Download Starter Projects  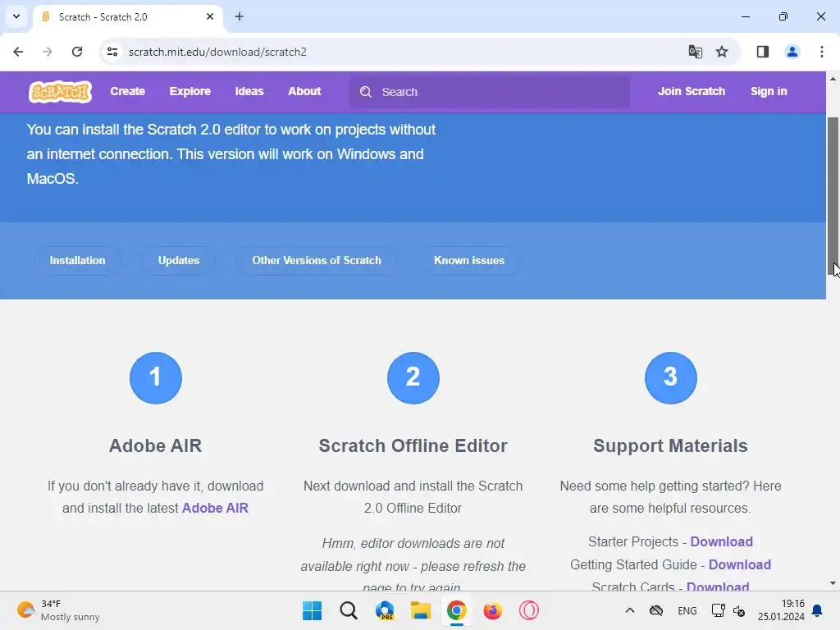coord(722,541)
